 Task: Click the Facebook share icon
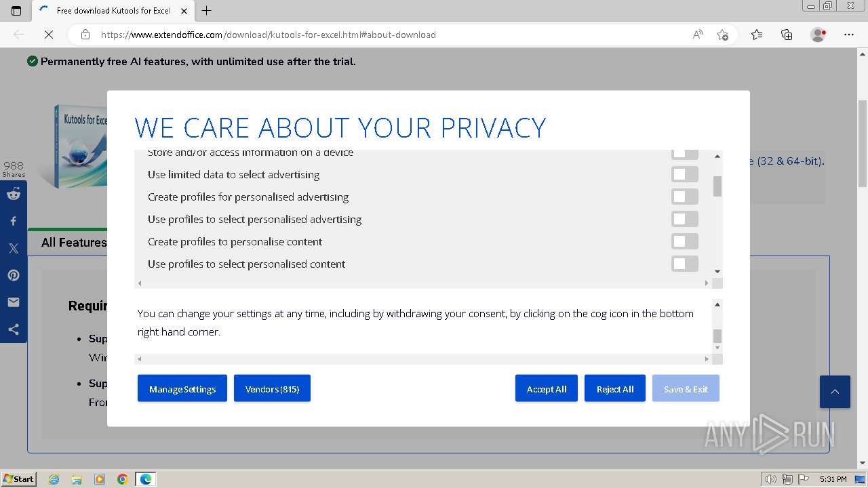(x=14, y=221)
